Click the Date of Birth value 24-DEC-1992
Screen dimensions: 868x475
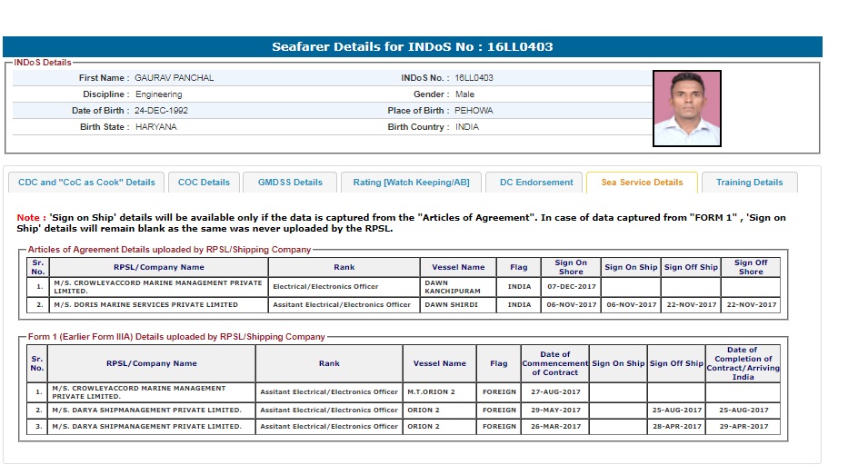[162, 111]
